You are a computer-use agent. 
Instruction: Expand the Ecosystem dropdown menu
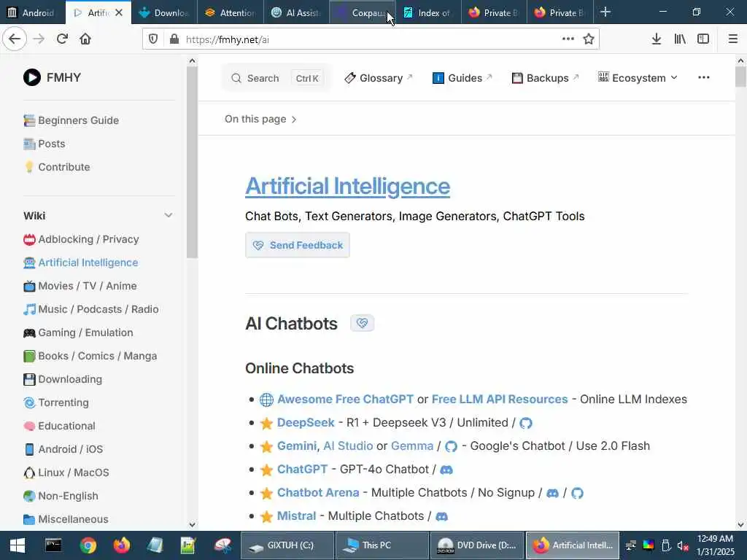(x=638, y=77)
